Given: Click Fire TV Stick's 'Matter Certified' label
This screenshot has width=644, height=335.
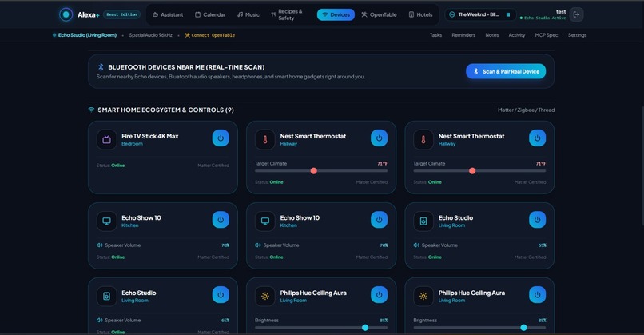Looking at the screenshot, I should tap(213, 166).
